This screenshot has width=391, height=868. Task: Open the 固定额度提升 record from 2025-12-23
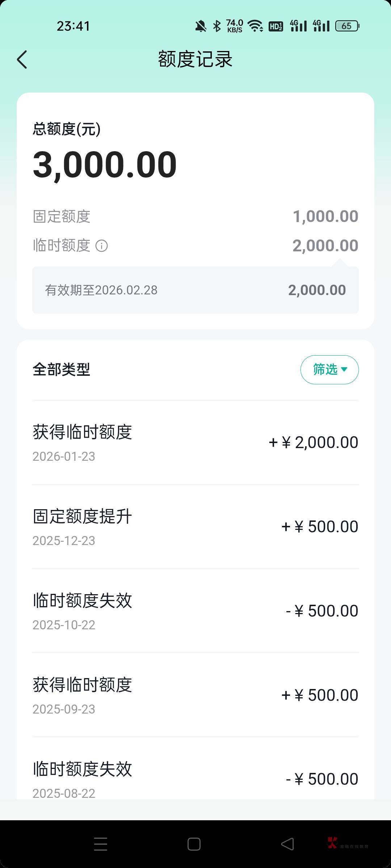pos(195,527)
